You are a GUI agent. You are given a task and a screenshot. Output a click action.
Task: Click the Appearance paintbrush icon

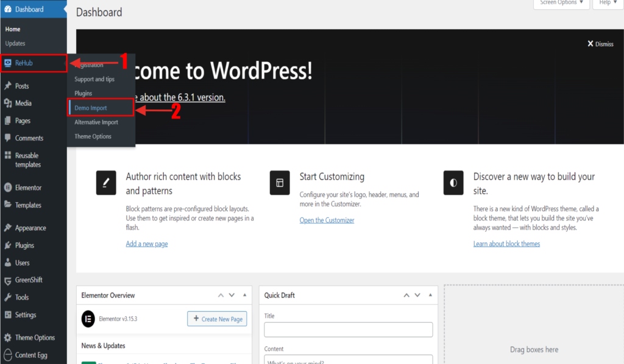click(7, 227)
